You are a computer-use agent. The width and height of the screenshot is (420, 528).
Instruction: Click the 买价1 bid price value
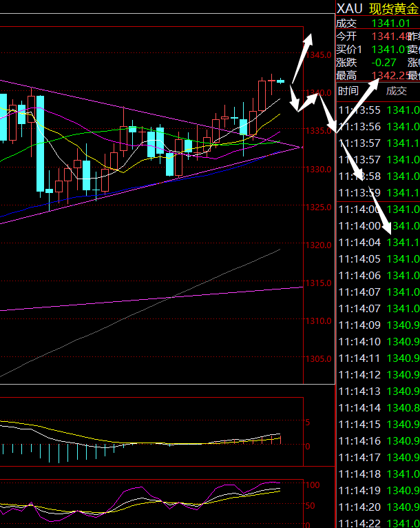pos(388,49)
